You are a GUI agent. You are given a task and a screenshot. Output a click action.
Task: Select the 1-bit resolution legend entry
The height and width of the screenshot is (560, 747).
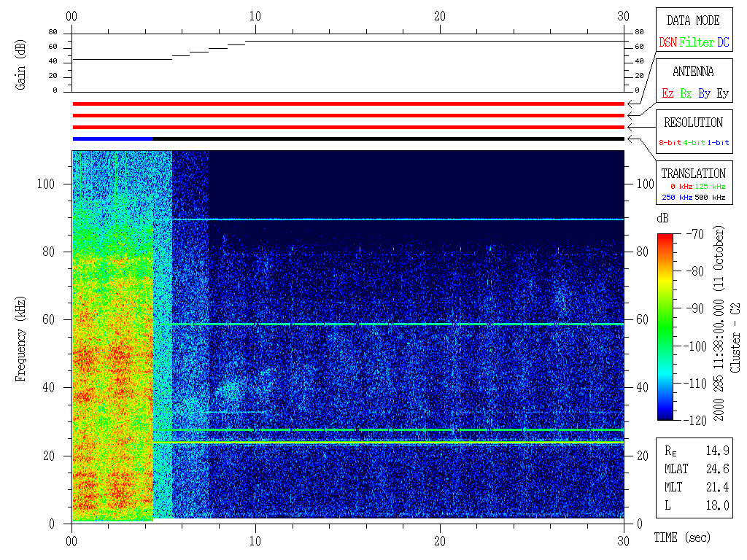[x=719, y=143]
